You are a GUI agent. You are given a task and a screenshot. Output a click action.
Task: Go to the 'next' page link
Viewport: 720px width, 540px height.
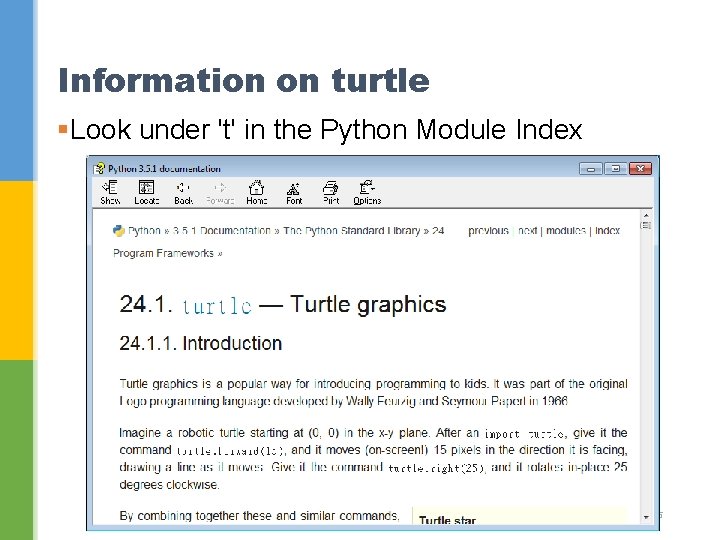point(528,231)
